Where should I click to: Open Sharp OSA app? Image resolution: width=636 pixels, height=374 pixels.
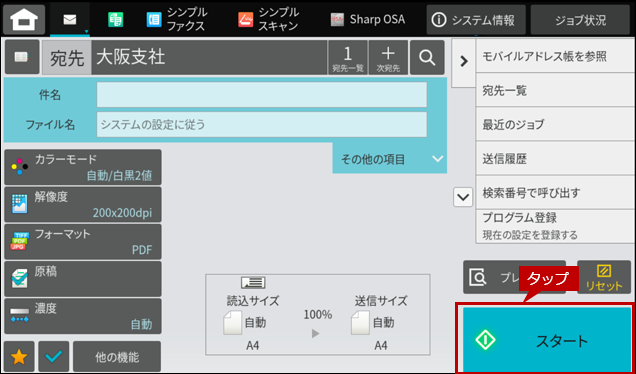368,19
